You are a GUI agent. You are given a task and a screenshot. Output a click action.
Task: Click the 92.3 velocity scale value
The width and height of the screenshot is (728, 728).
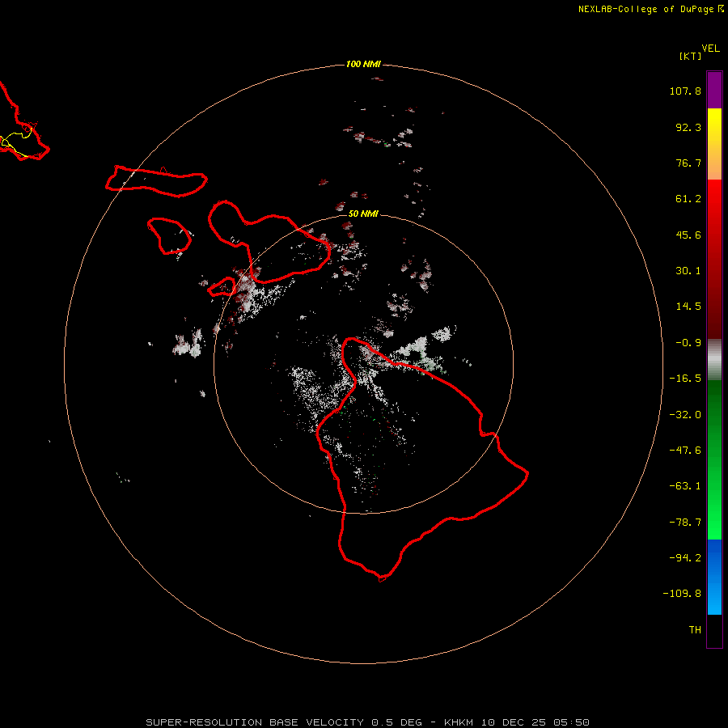click(688, 127)
